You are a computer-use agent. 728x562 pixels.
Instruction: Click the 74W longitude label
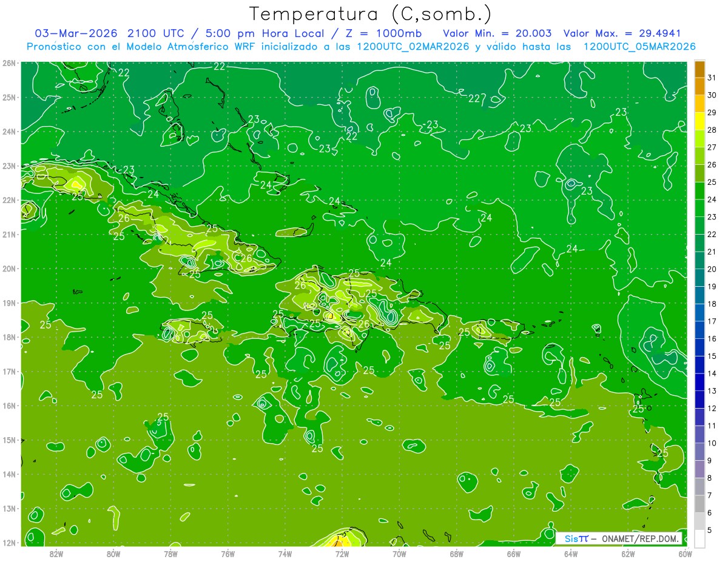285,554
